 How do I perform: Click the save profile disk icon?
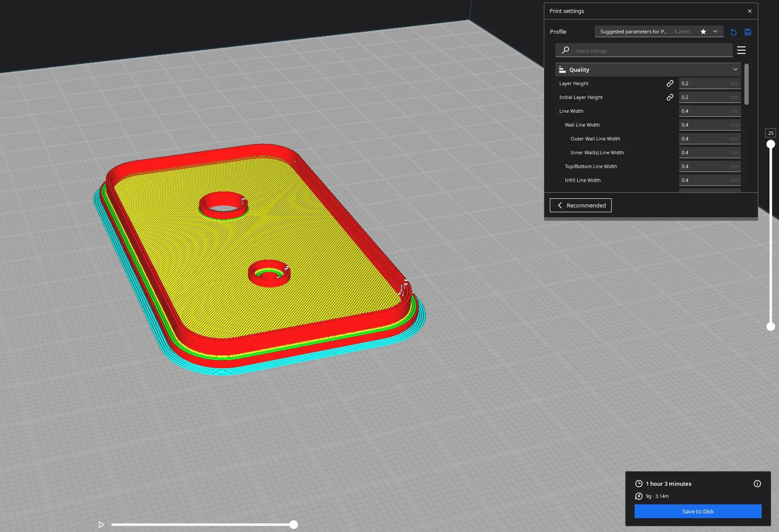point(748,32)
